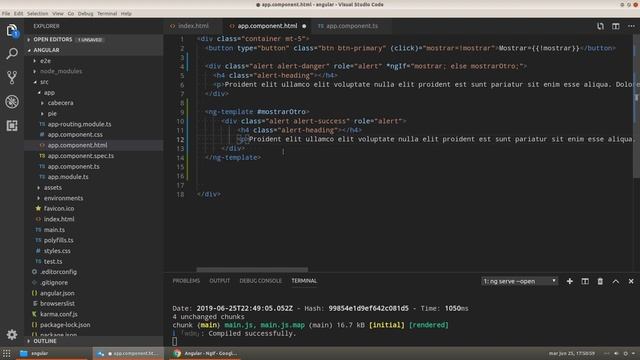Expand the e2e folder
The width and height of the screenshot is (640, 360).
tap(45, 61)
